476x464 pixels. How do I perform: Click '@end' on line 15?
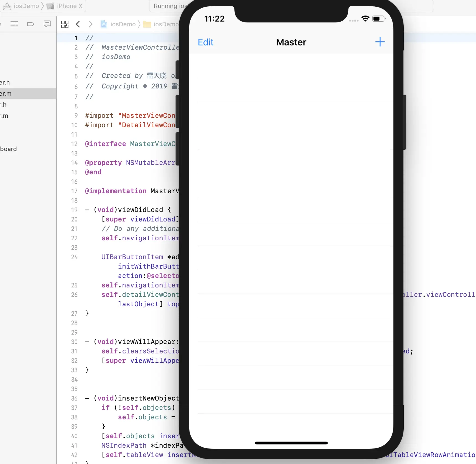(93, 172)
